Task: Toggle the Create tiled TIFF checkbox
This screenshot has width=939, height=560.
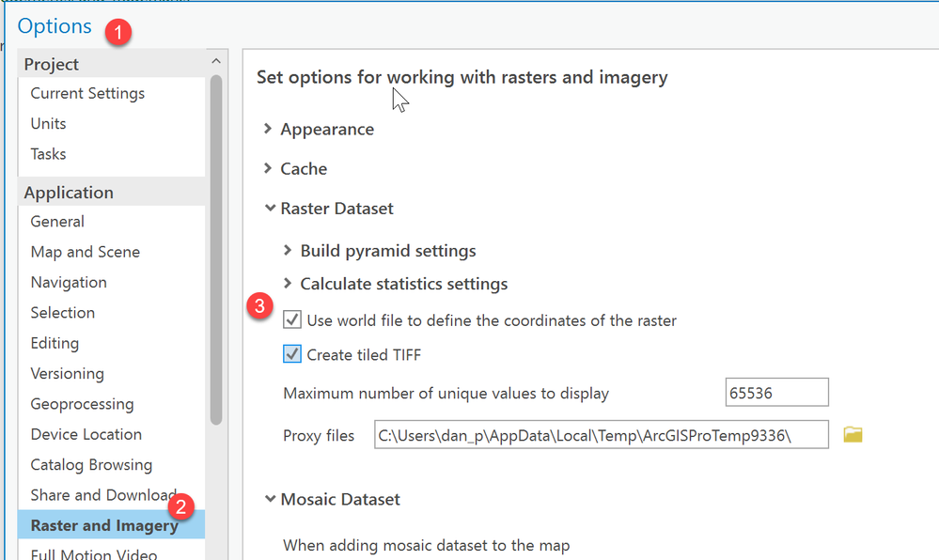Action: pos(292,354)
